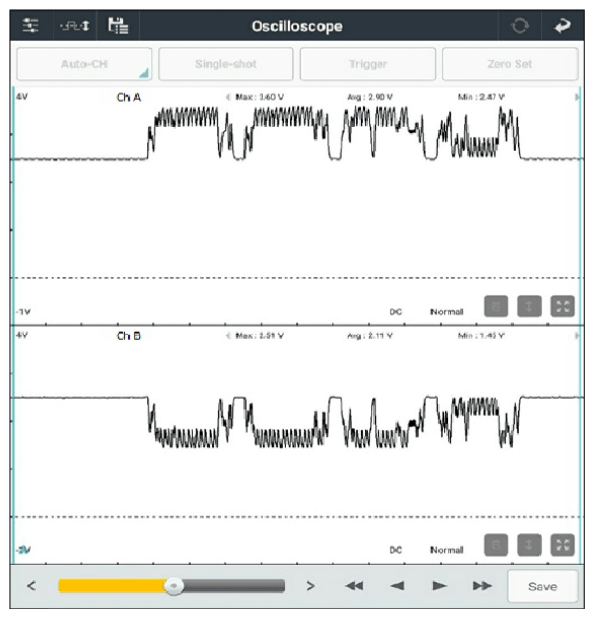
Task: Select the Single-shot button
Action: click(226, 64)
